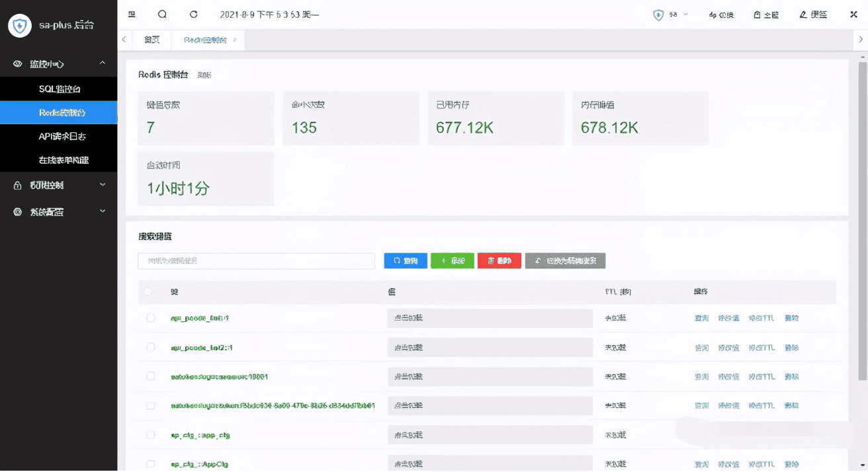
Task: Click 删除 in the UUID token key row
Action: tap(791, 405)
